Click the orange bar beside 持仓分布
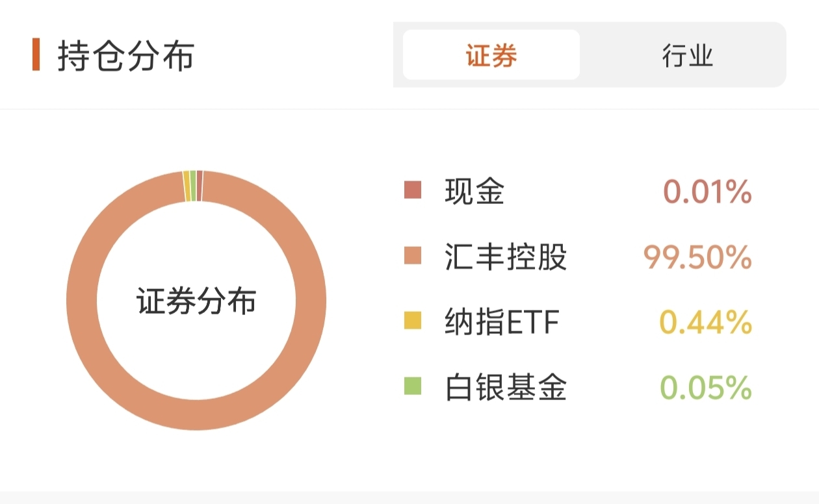The image size is (819, 504). 36,55
